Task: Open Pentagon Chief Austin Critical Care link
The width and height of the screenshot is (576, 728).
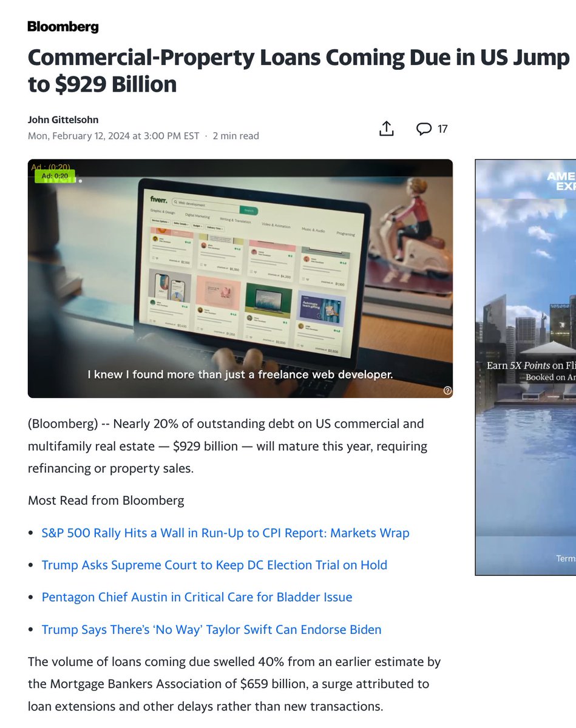Action: [x=197, y=597]
